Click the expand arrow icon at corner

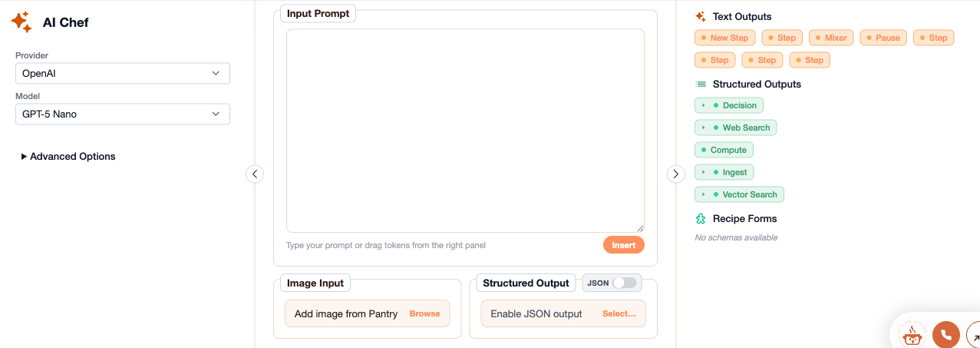click(x=975, y=336)
